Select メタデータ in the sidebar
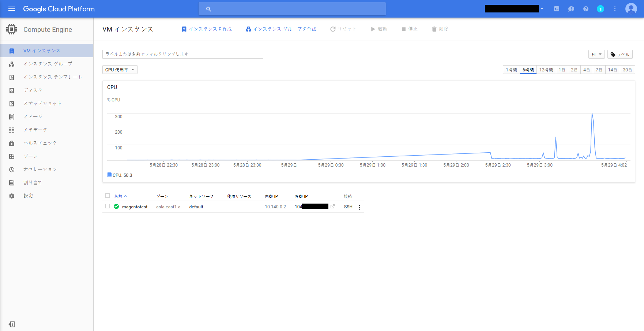Screen dimensions: 644x331 [35, 130]
